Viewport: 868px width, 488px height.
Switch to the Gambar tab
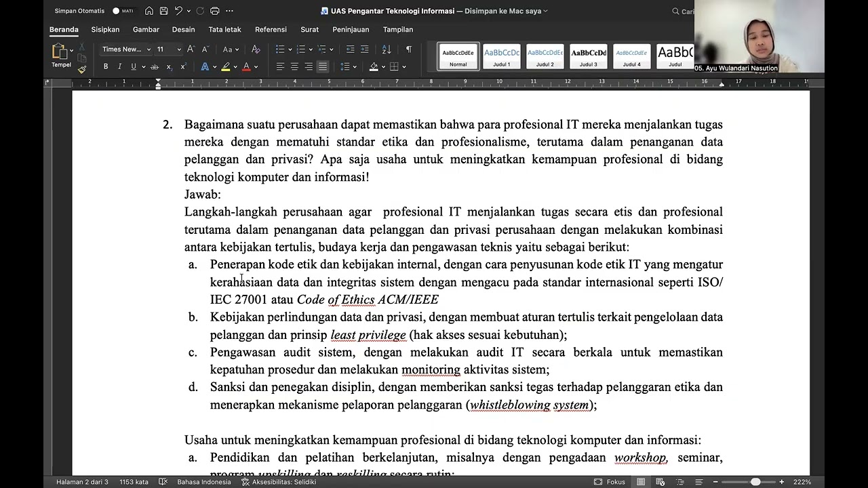(146, 30)
